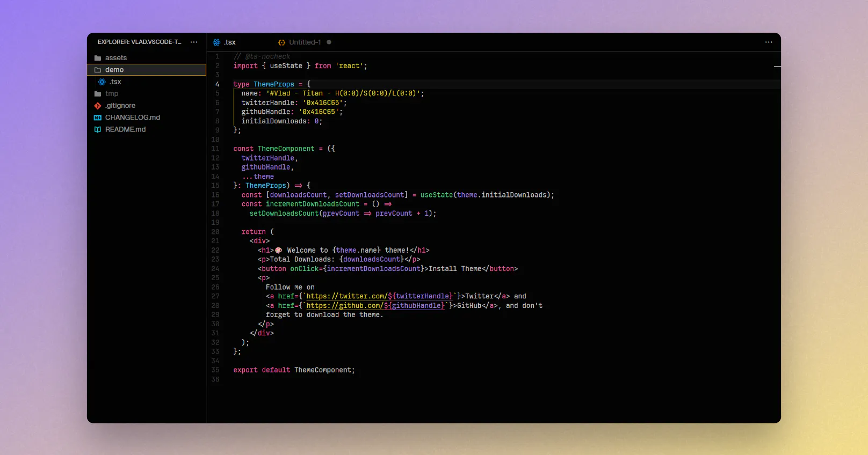868x455 pixels.
Task: Click 'forget to download the theme.' line
Action: click(x=324, y=315)
